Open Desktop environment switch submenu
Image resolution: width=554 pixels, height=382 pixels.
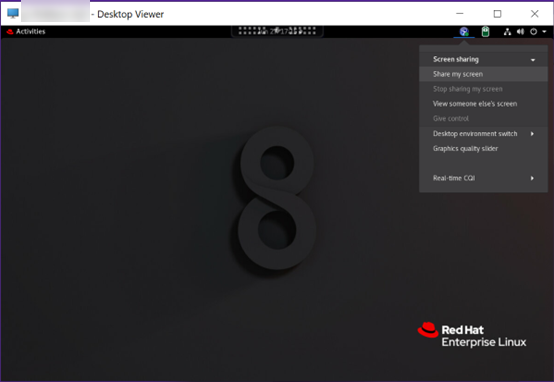(483, 134)
